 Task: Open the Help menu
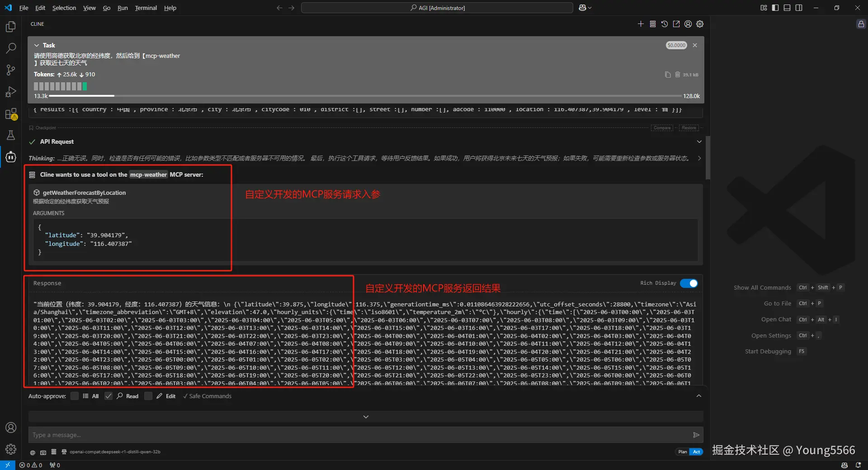pos(170,8)
